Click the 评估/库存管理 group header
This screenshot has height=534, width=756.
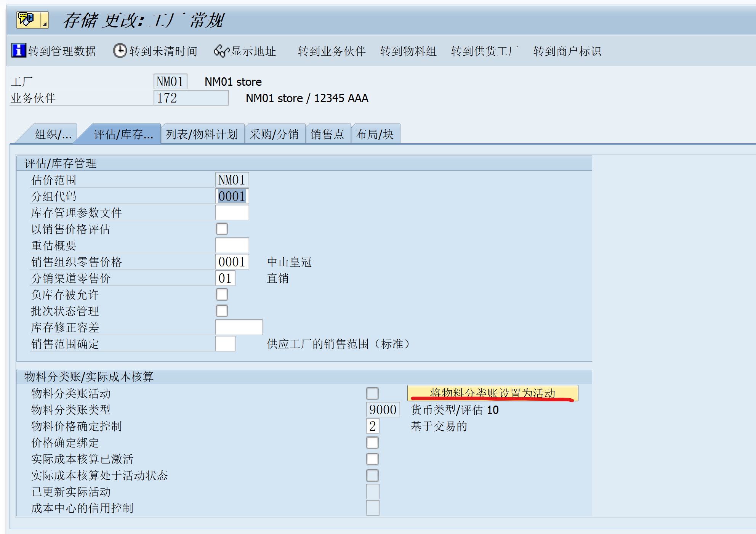304,163
